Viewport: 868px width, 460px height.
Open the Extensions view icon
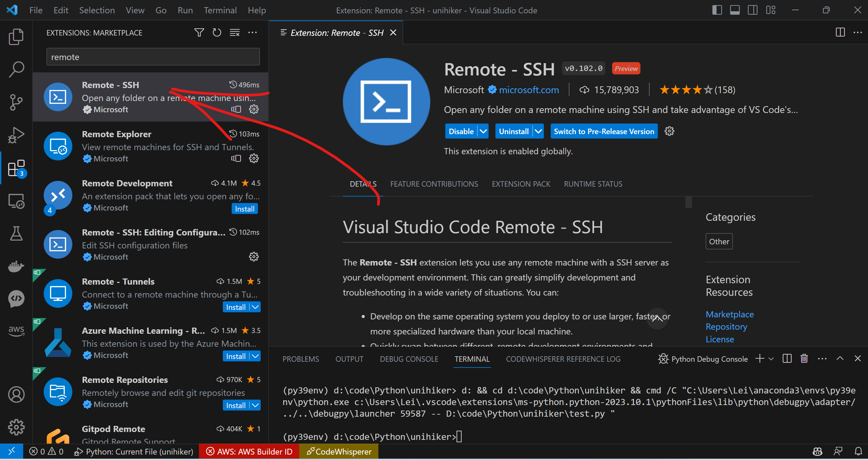[x=16, y=168]
